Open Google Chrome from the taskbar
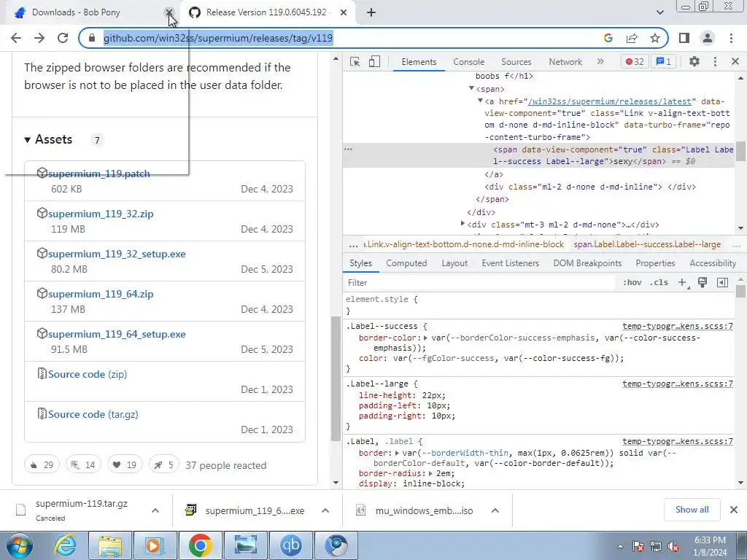Screen dimensions: 747x560 [200, 545]
